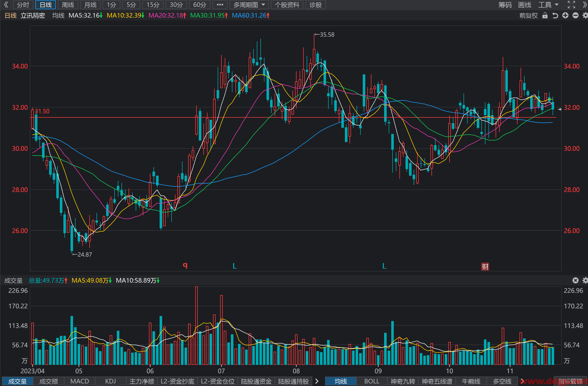Select the BOLL overlay tab
Screen dimensions: 588x386
(x=372, y=381)
